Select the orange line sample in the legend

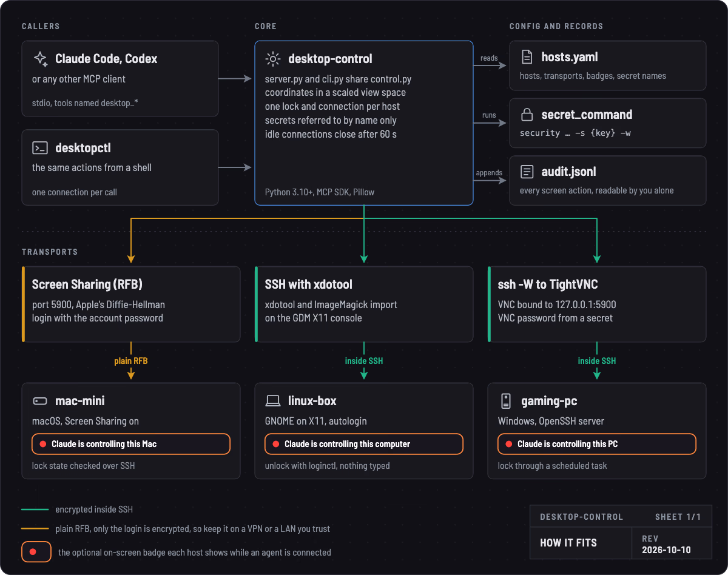pyautogui.click(x=35, y=529)
